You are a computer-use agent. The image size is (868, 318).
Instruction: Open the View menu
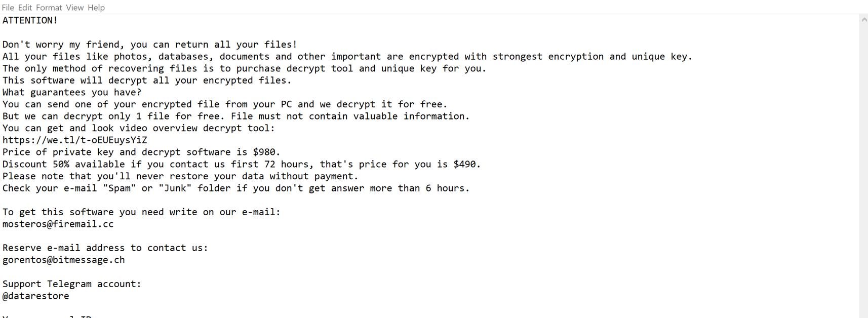point(74,8)
